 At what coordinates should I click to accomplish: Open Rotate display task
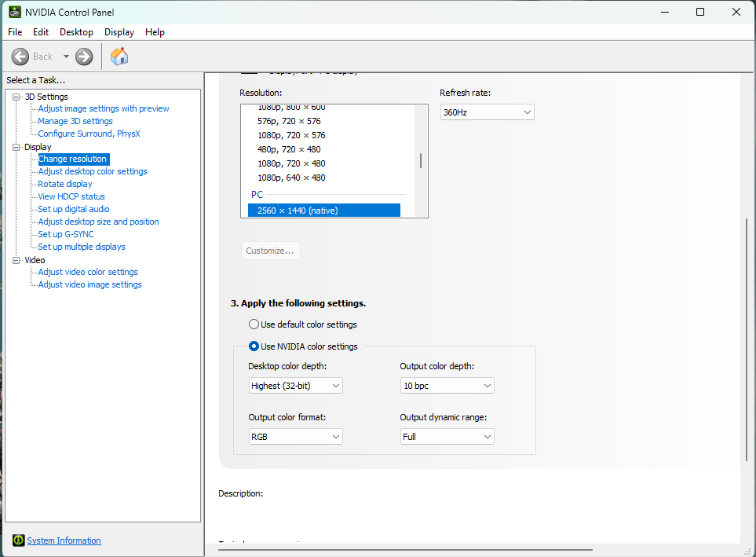click(x=65, y=184)
